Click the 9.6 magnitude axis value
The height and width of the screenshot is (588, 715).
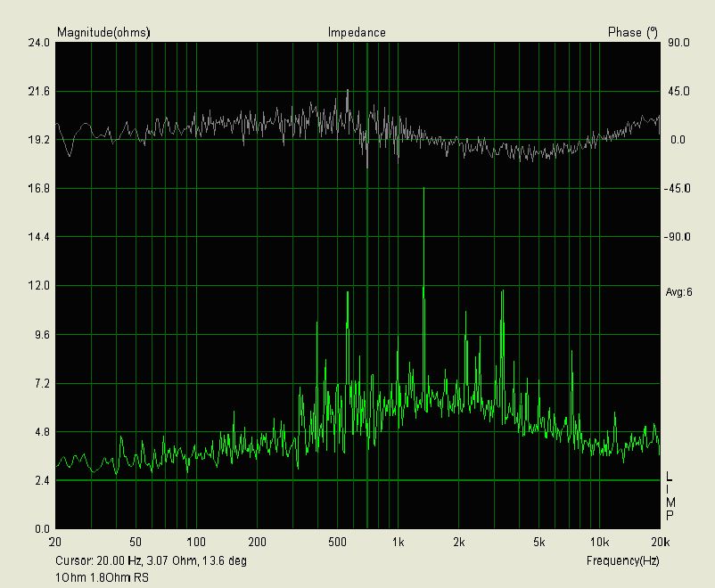click(42, 335)
